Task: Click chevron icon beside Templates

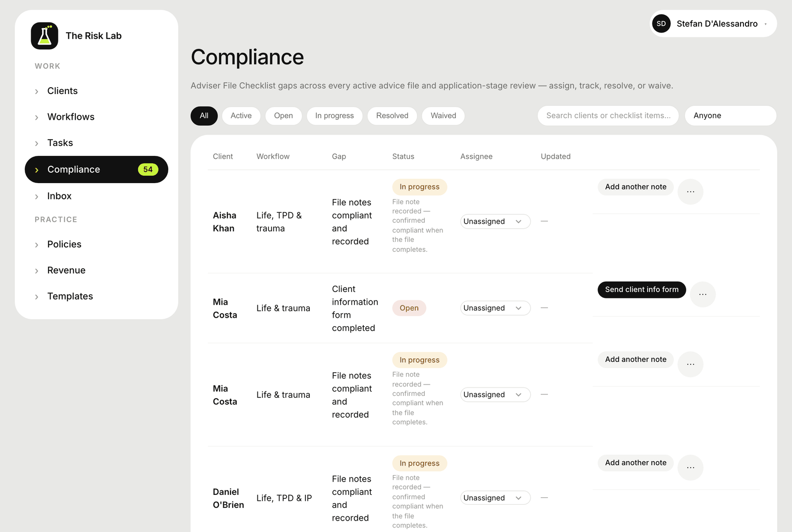Action: coord(37,297)
